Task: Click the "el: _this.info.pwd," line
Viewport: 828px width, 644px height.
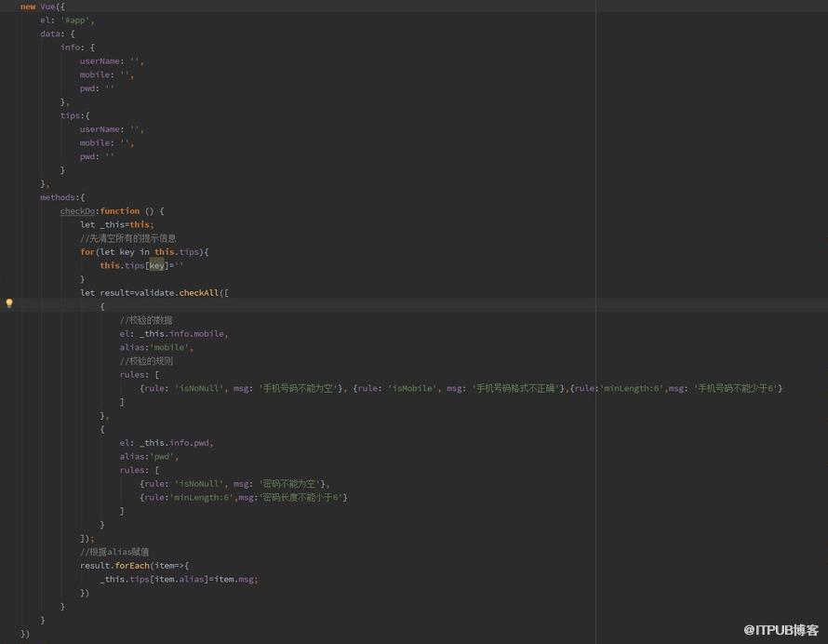Action: tap(167, 443)
